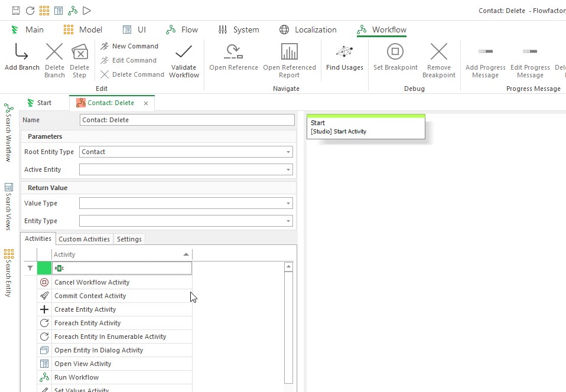Select Cancel Workflow Activity row
The height and width of the screenshot is (392, 566).
pos(115,282)
